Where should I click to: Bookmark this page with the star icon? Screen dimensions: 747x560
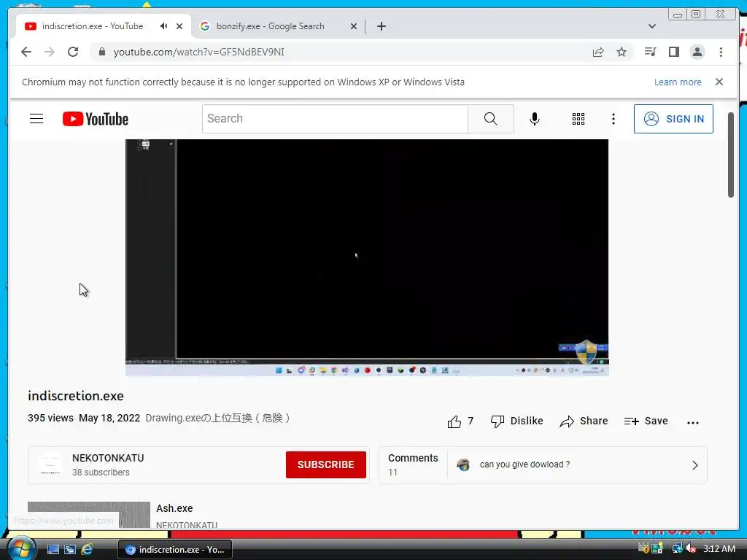(x=622, y=52)
